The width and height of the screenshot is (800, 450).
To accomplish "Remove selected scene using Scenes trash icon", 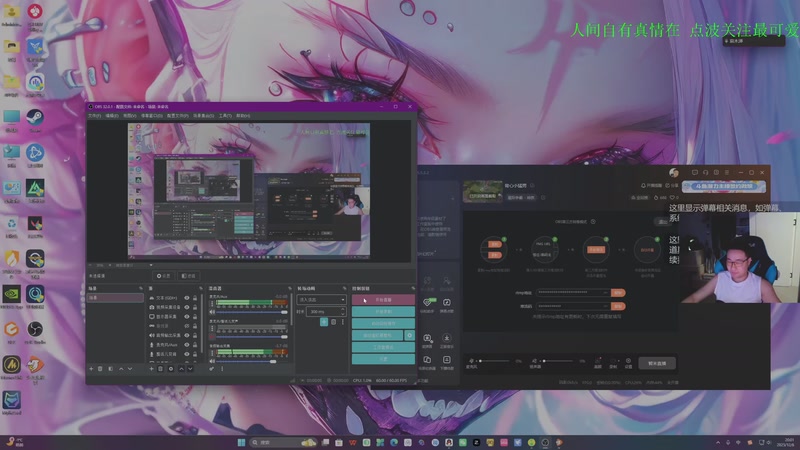I will click(100, 369).
